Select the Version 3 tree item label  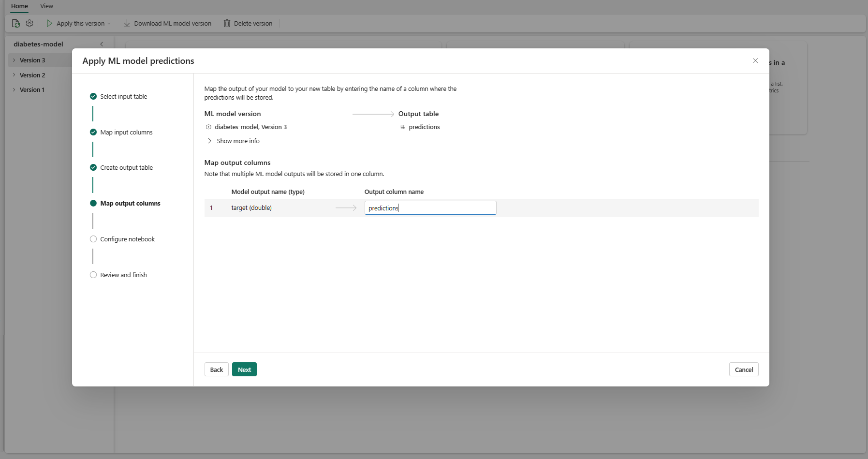[32, 60]
